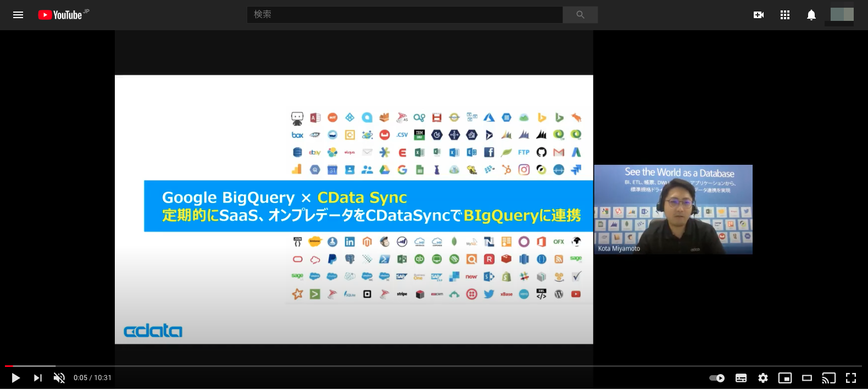Viewport: 868px width, 390px height.
Task: Click the magnifier search button
Action: [x=580, y=15]
